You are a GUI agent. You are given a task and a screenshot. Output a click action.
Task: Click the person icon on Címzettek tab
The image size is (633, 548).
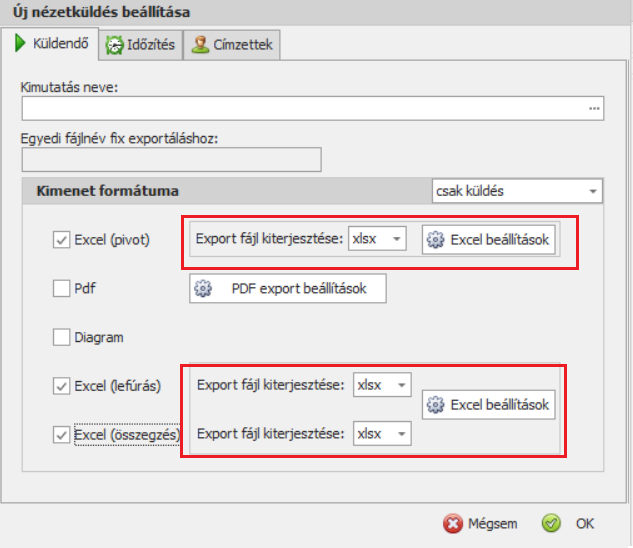click(x=200, y=45)
